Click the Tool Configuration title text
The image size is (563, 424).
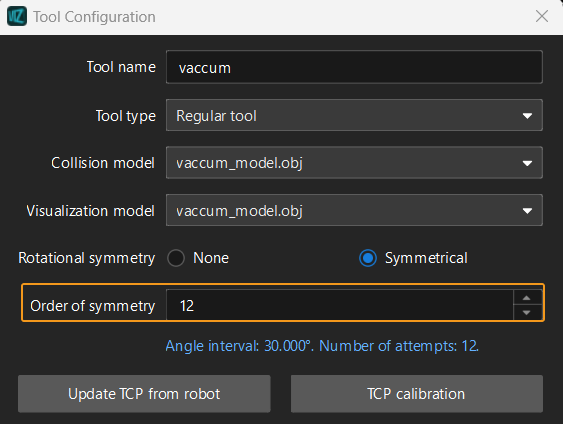point(94,17)
